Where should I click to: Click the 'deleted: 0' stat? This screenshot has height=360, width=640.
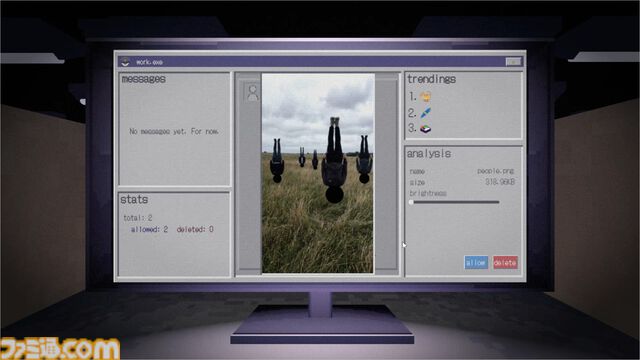(195, 229)
